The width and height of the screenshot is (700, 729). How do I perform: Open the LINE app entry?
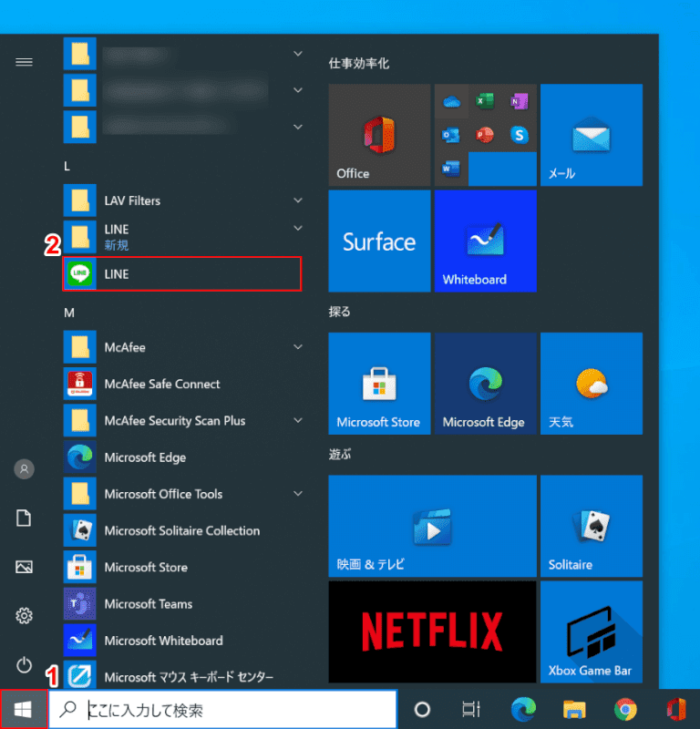coord(182,274)
